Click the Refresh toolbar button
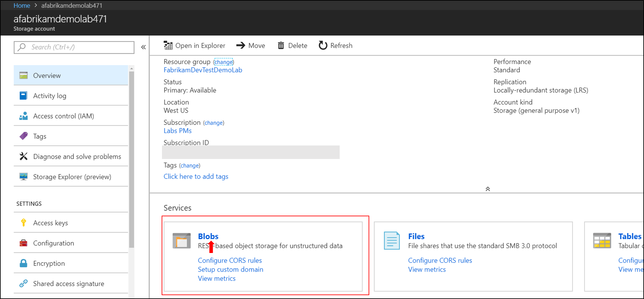The width and height of the screenshot is (644, 299). point(335,45)
